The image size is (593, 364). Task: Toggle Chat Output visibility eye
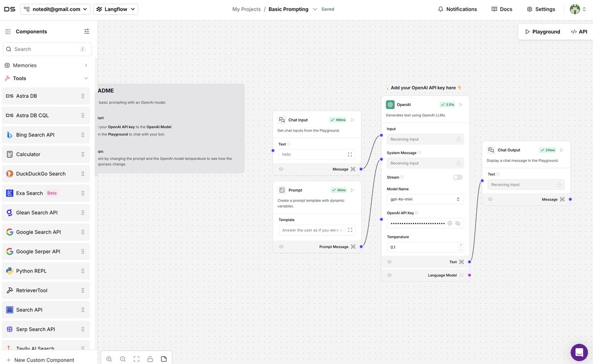pyautogui.click(x=490, y=200)
